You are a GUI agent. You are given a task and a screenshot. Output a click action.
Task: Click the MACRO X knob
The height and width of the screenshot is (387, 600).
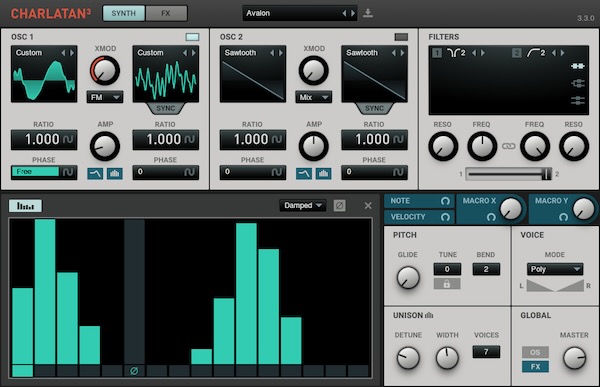pyautogui.click(x=511, y=209)
